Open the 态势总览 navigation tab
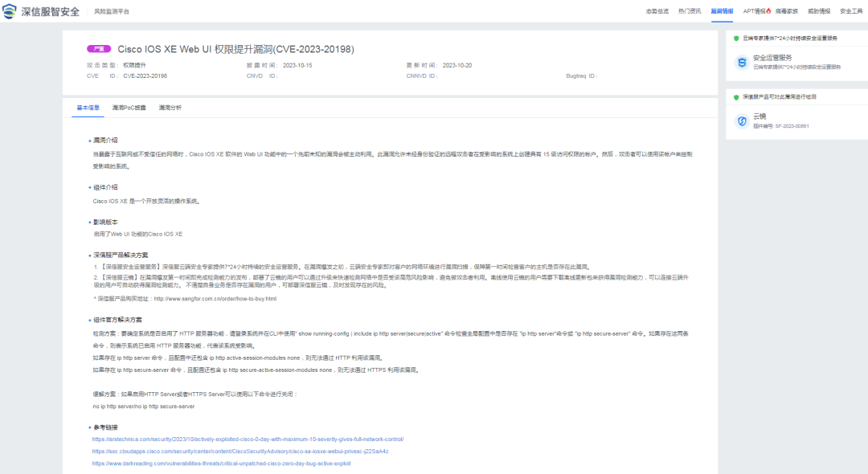The height and width of the screenshot is (474, 868). click(657, 11)
